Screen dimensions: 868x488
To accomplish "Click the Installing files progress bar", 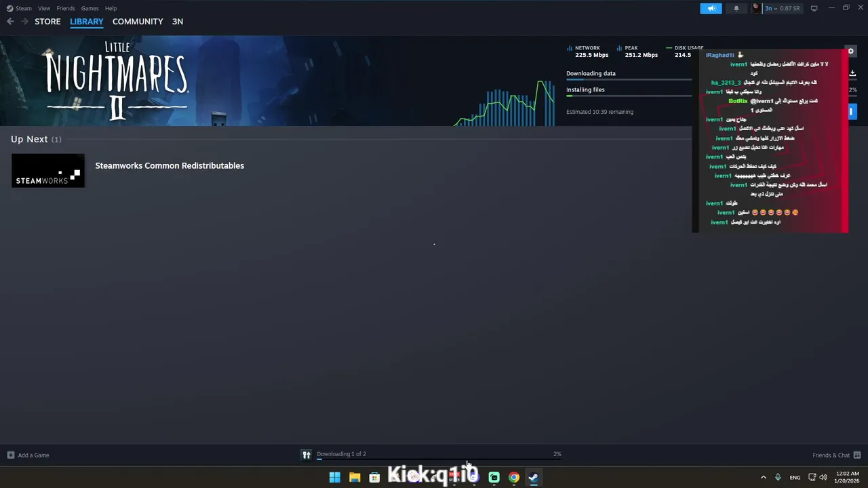I will [x=629, y=96].
